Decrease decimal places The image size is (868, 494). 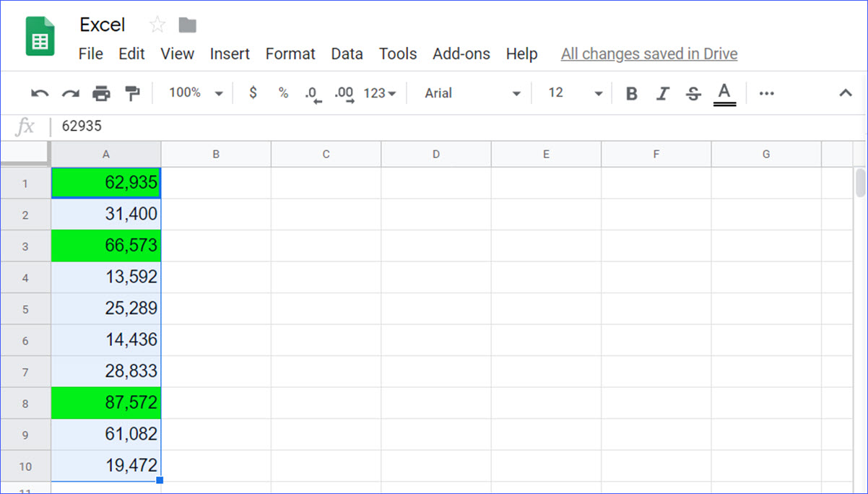(x=312, y=92)
